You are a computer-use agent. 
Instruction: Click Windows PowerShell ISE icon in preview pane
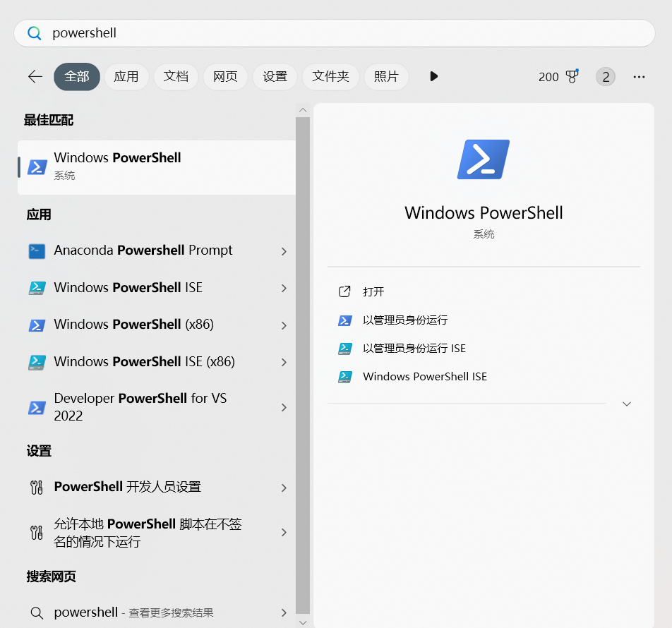click(x=345, y=377)
